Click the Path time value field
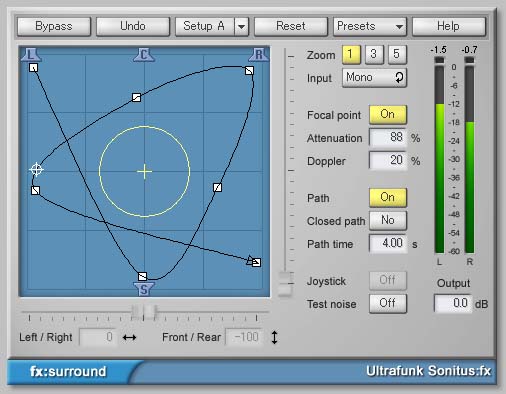Viewport: 506px width, 394px height. [388, 243]
